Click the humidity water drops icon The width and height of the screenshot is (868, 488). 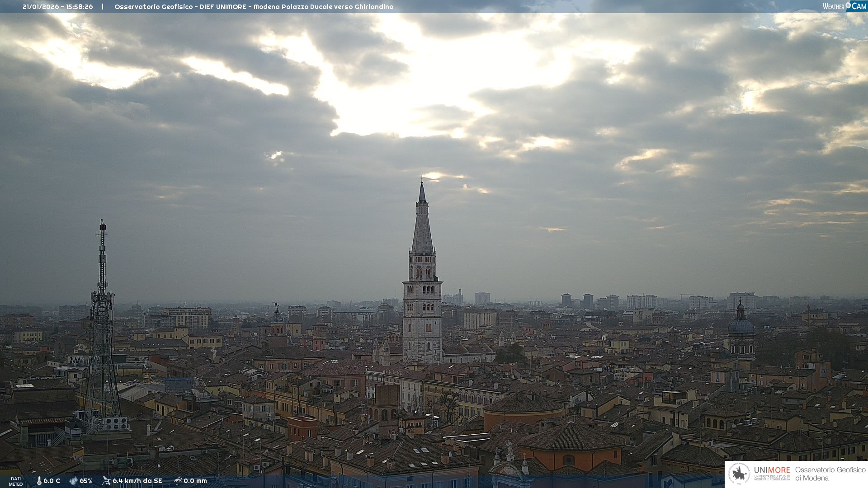73,481
